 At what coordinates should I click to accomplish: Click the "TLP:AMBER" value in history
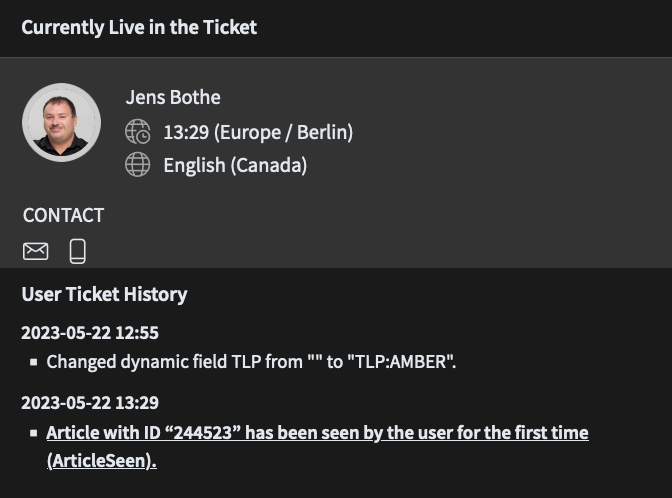pos(401,362)
